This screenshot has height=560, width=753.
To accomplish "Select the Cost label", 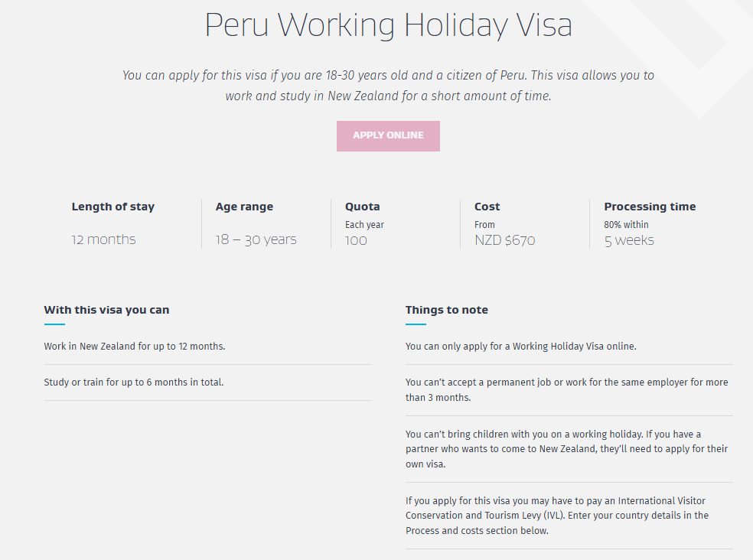I will [x=487, y=207].
